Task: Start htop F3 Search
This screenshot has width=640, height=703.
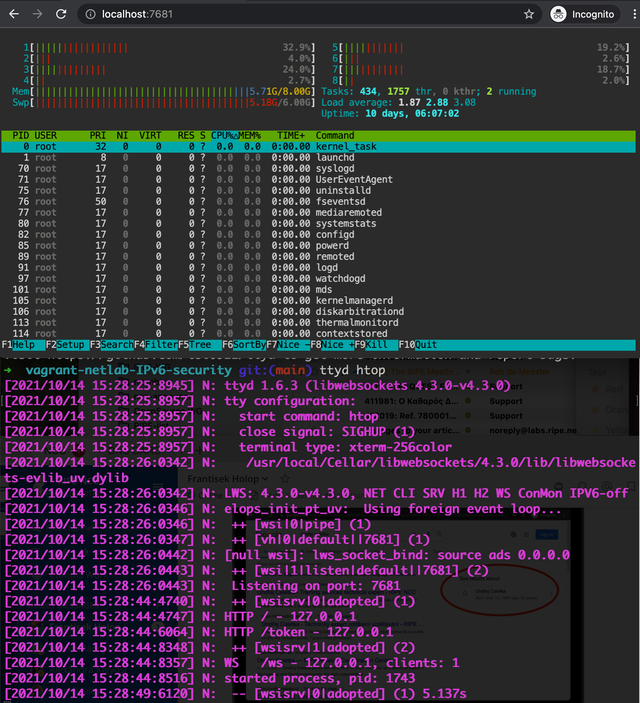Action: [112, 345]
